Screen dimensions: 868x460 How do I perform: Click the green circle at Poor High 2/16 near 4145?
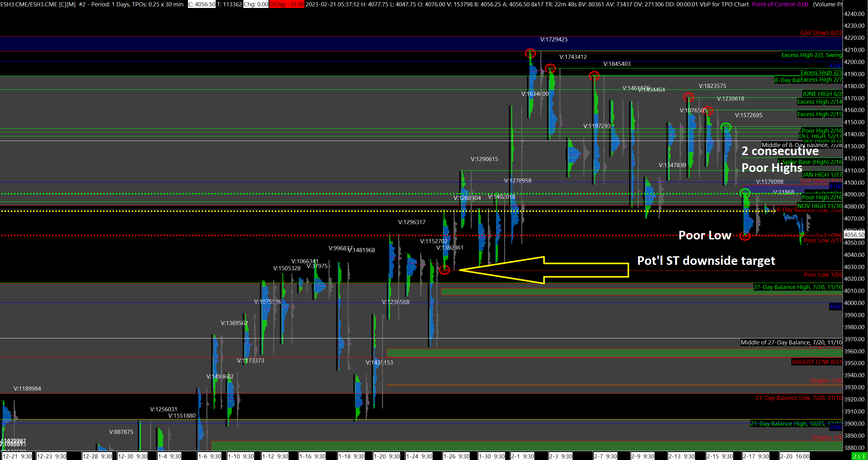[x=726, y=127]
